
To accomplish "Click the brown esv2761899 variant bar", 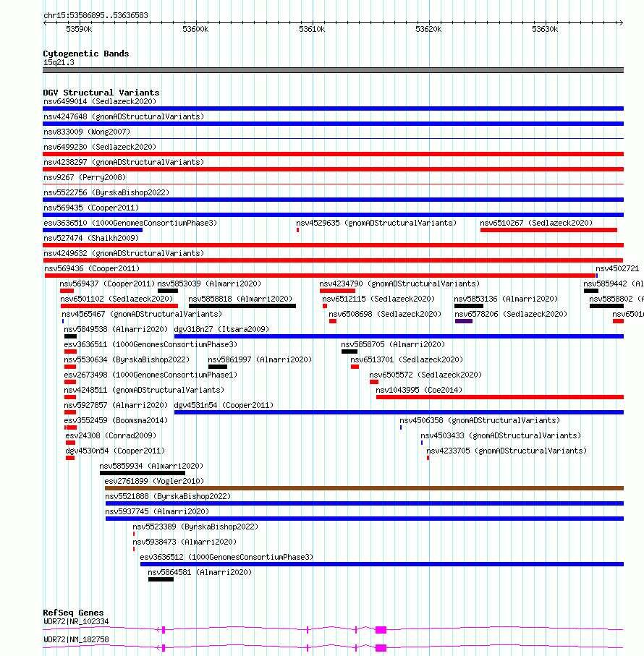I will point(364,488).
